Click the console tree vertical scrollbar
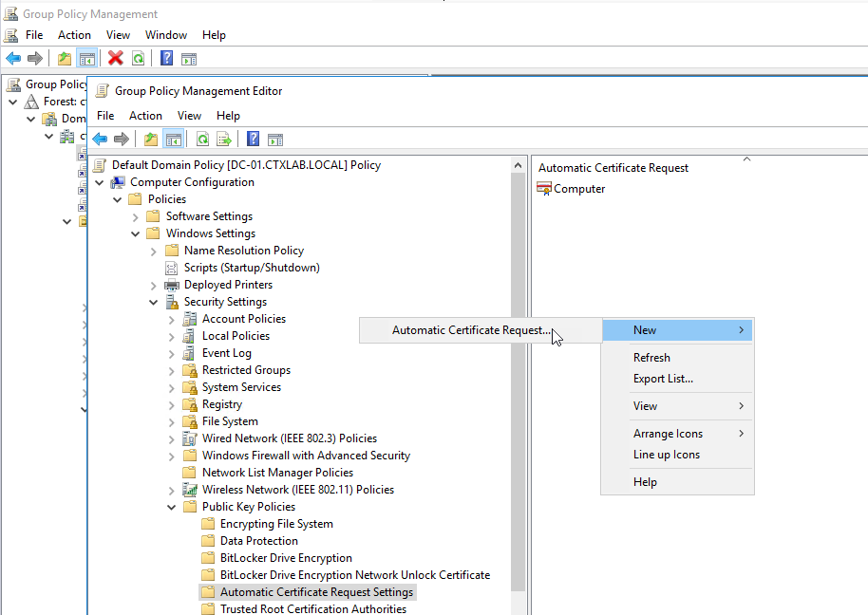Viewport: 868px width, 615px height. [x=519, y=380]
